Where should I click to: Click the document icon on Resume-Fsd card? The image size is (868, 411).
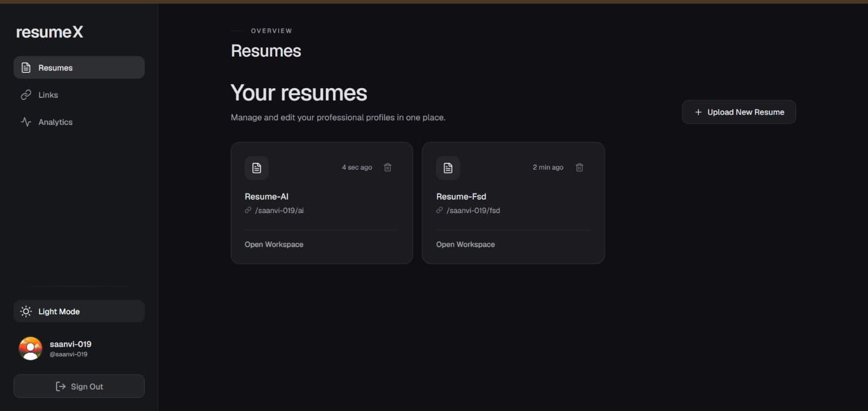point(448,168)
